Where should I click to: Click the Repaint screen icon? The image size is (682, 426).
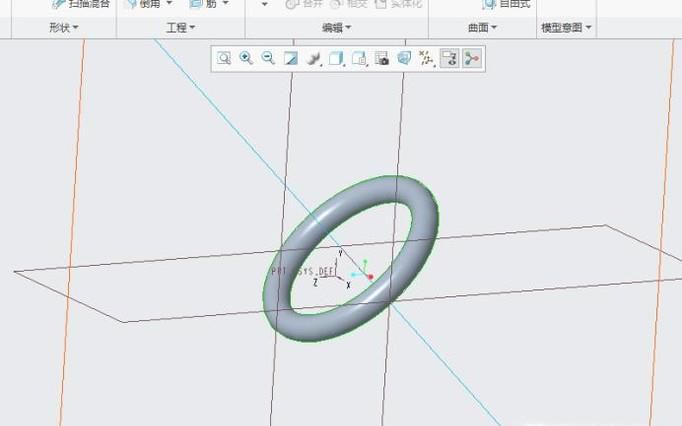tap(291, 59)
